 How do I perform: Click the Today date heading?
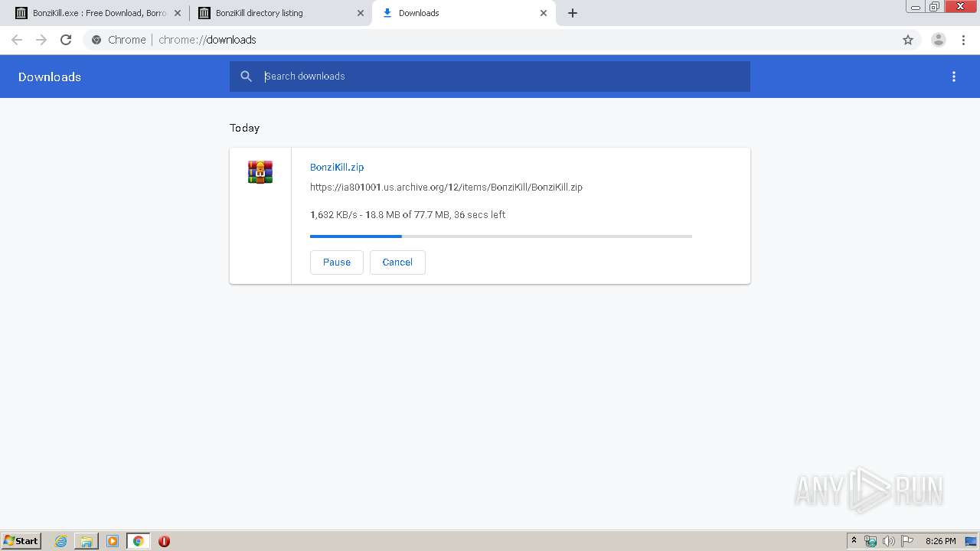tap(244, 128)
